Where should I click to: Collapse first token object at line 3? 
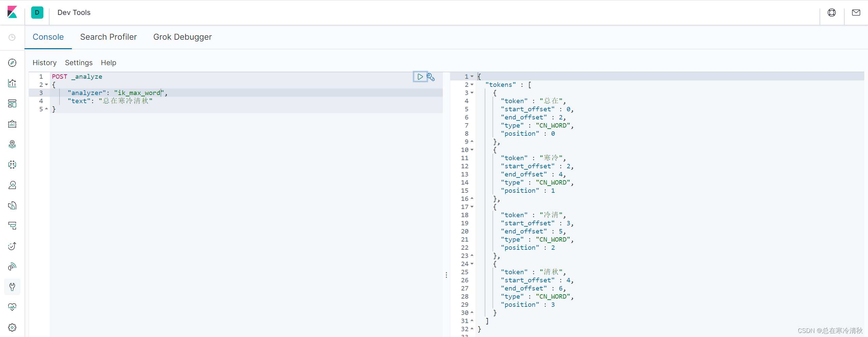tap(472, 93)
